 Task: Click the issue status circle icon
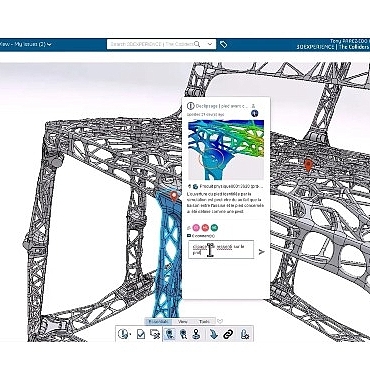click(x=190, y=106)
